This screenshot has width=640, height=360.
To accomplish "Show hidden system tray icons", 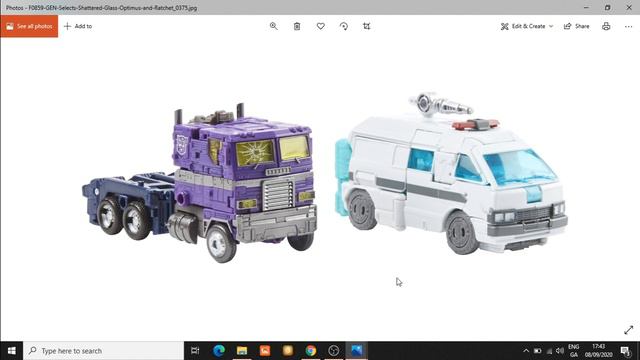I will (x=526, y=351).
